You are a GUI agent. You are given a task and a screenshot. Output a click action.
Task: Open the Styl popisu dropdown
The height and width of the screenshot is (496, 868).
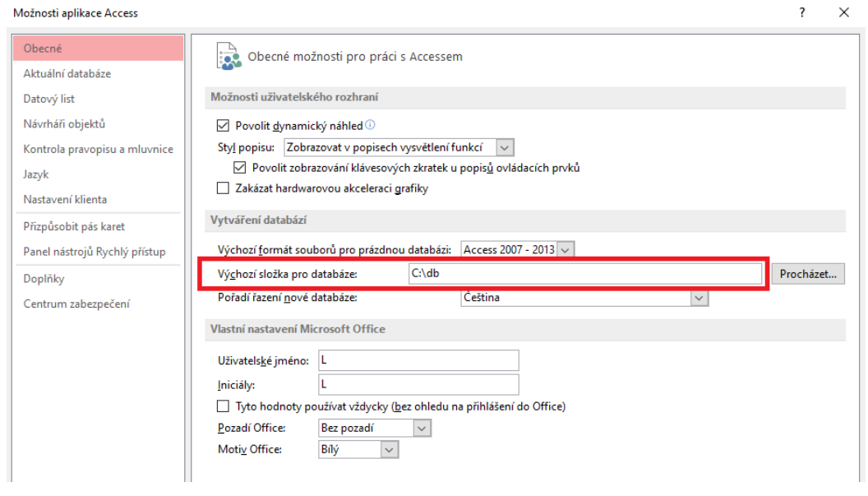pyautogui.click(x=505, y=147)
